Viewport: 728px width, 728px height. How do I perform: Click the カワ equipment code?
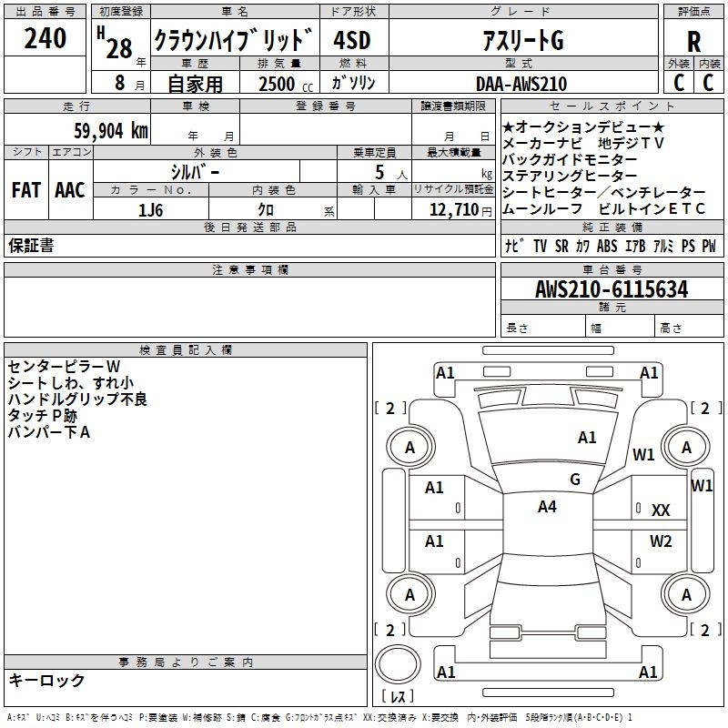coord(582,246)
